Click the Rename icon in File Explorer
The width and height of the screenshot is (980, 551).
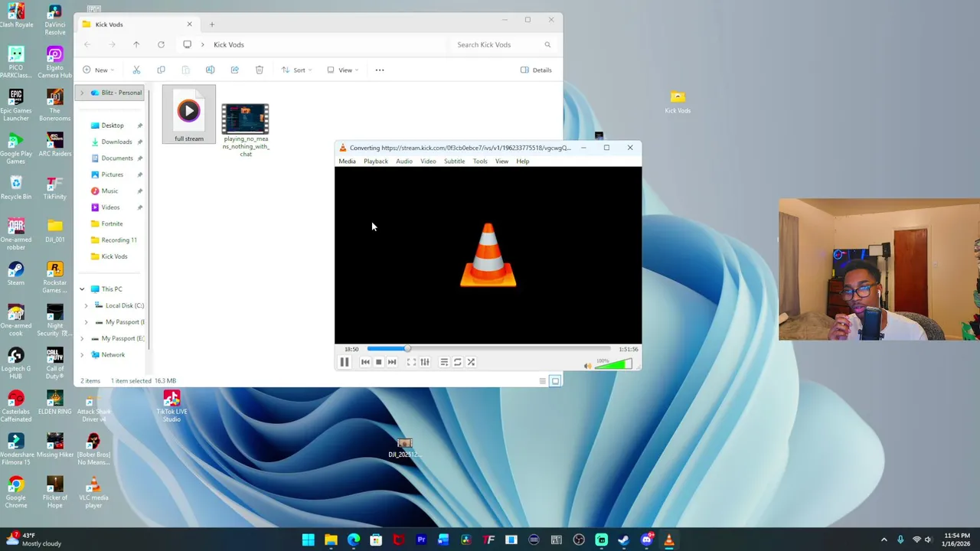tap(210, 70)
